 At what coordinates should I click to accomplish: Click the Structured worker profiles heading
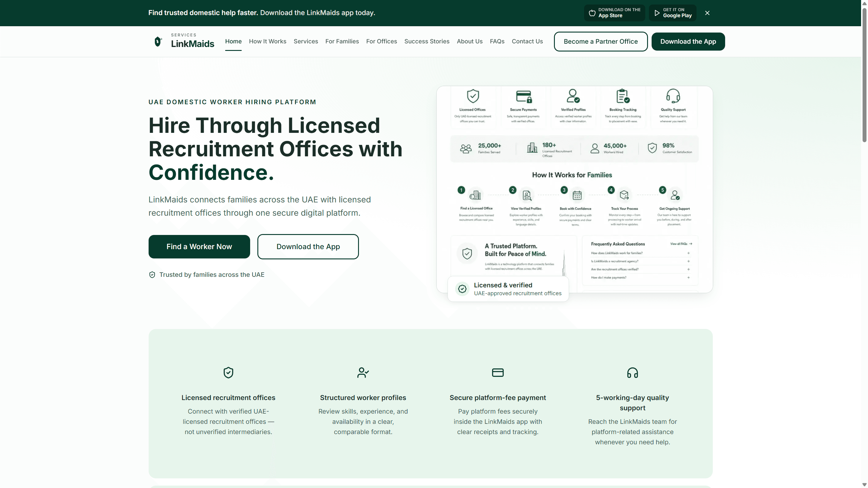tap(363, 397)
